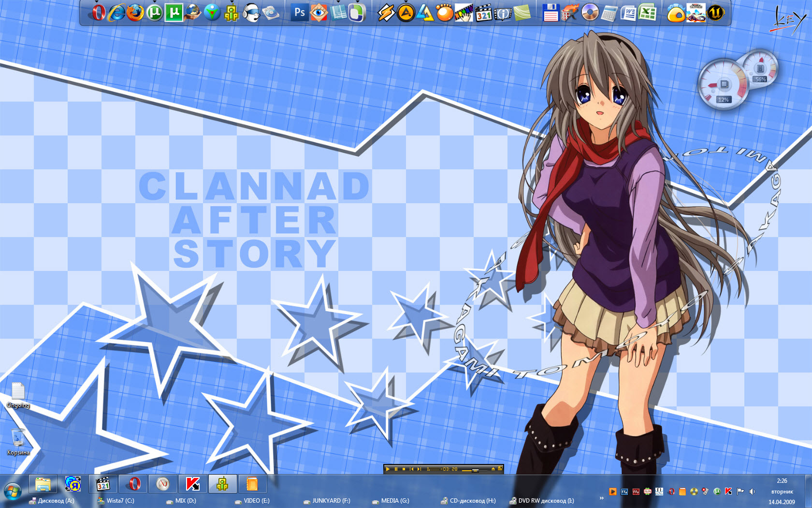
Task: Open Opera on the taskbar
Action: click(134, 484)
